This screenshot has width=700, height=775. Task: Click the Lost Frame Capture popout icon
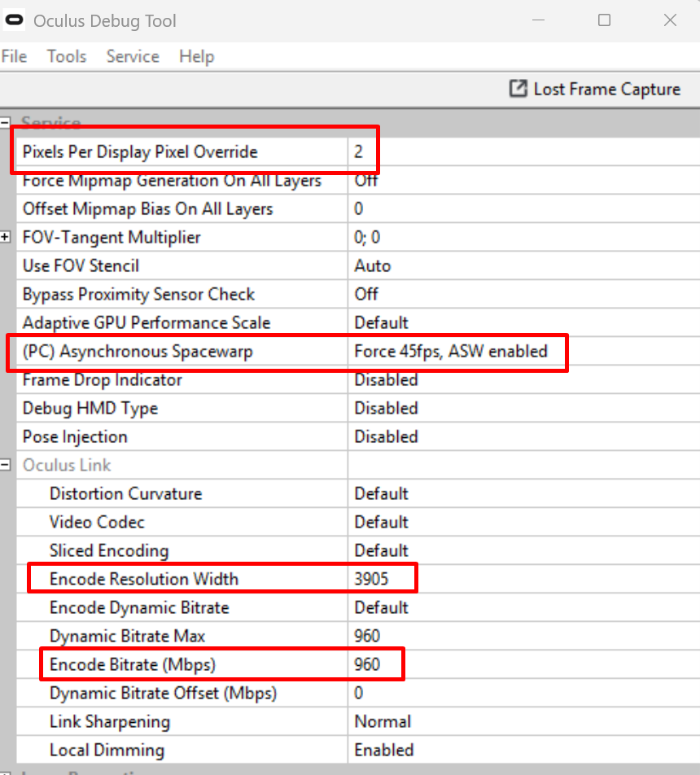pyautogui.click(x=518, y=89)
